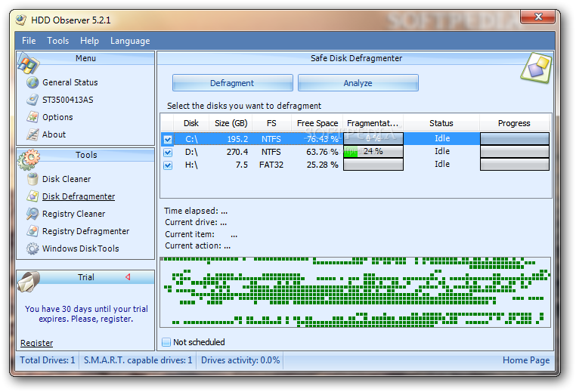Open Windows DiskTools entry
This screenshot has height=392, width=576.
tap(81, 248)
